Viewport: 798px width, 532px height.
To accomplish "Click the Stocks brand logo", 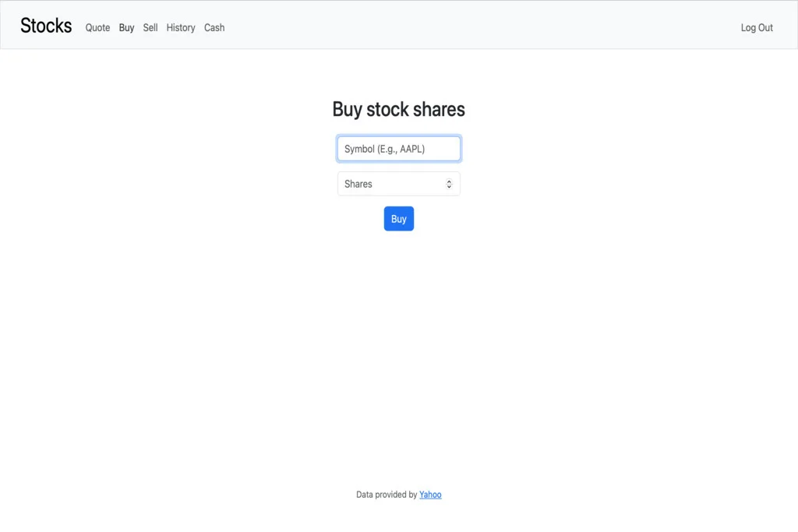I will (x=46, y=26).
